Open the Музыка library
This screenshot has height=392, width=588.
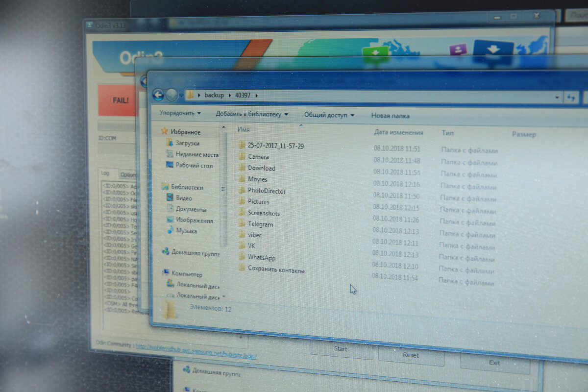pyautogui.click(x=182, y=231)
